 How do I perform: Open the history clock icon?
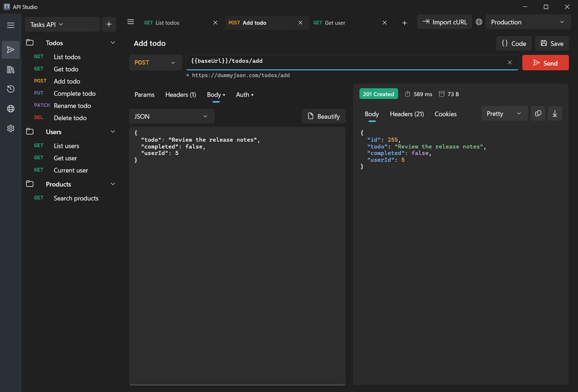10,89
